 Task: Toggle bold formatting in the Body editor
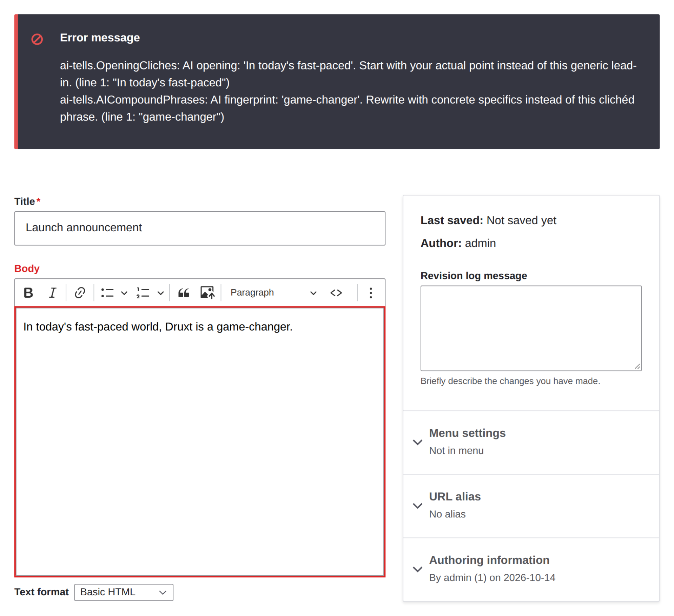28,293
